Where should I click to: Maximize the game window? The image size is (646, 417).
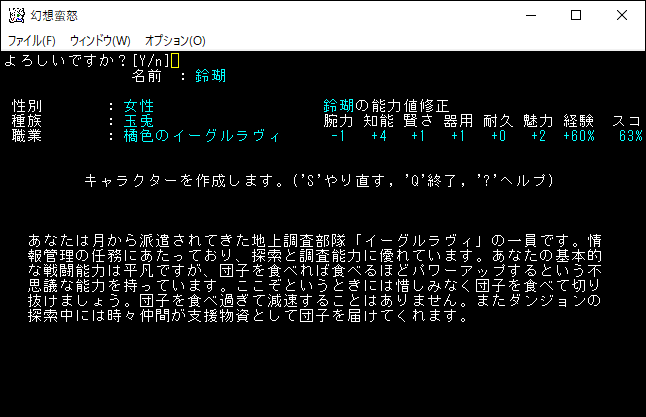[575, 16]
